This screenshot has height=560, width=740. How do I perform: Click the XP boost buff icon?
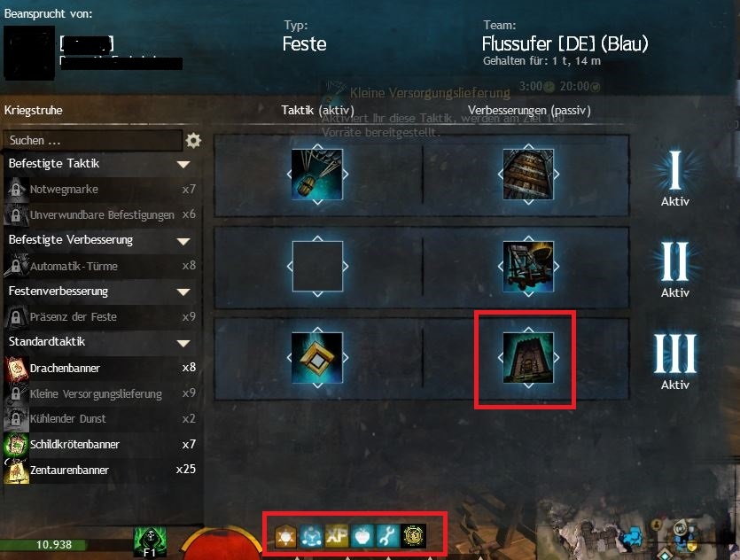[337, 536]
